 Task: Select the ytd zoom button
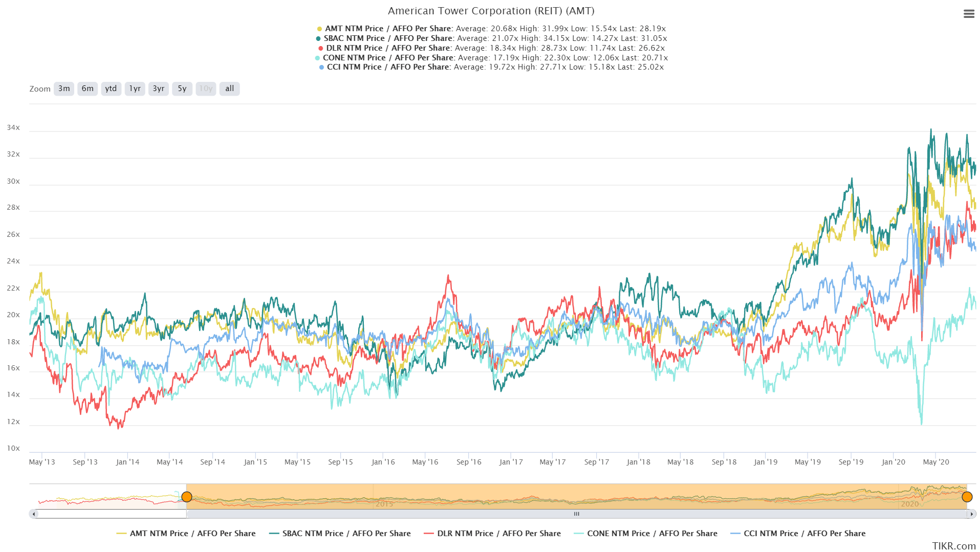click(x=111, y=89)
